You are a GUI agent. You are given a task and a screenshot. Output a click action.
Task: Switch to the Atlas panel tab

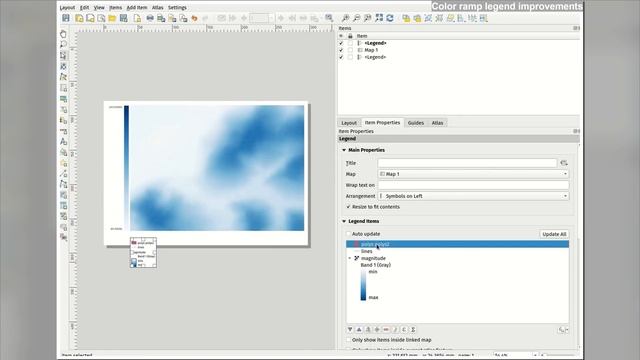pos(438,123)
